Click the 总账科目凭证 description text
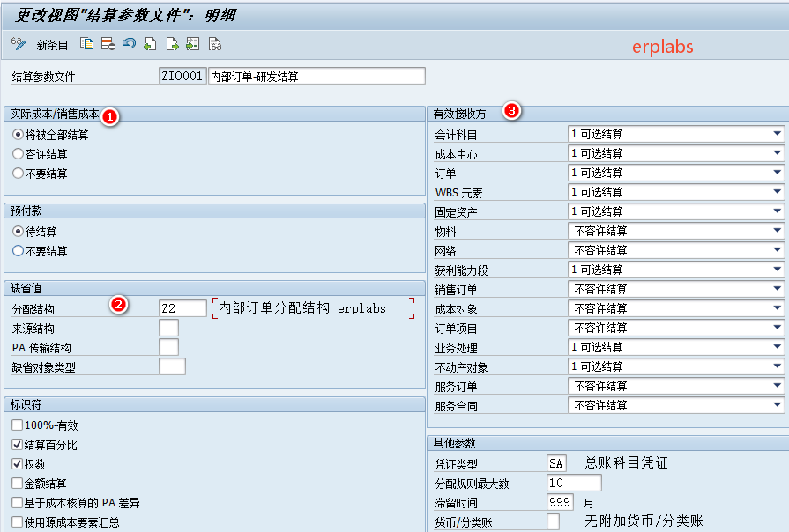The image size is (789, 532). pyautogui.click(x=627, y=462)
